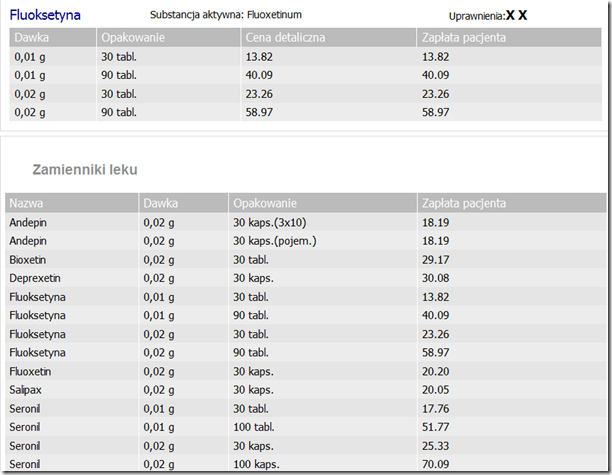This screenshot has width=612, height=475.
Task: Click the blue Fluoksetyna drug title
Action: click(45, 15)
